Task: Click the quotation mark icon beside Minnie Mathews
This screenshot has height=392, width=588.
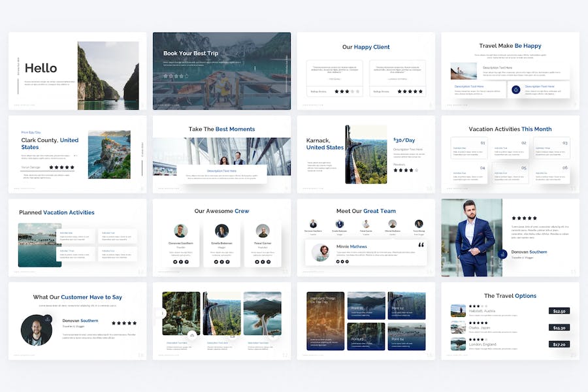Action: [421, 246]
